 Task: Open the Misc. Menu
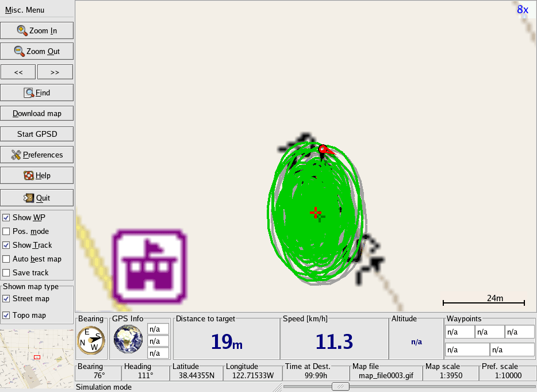coord(25,10)
